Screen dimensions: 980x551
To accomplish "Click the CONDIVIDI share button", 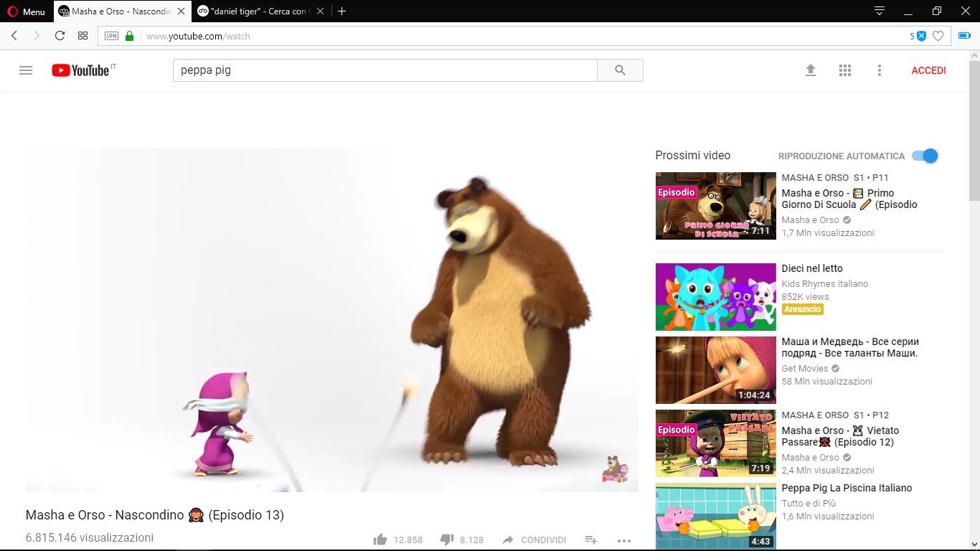I will pos(534,540).
